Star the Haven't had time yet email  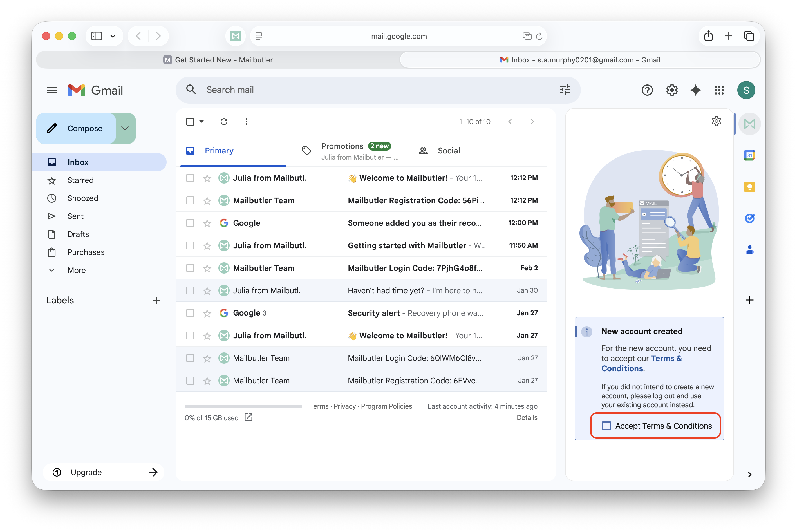coord(207,290)
